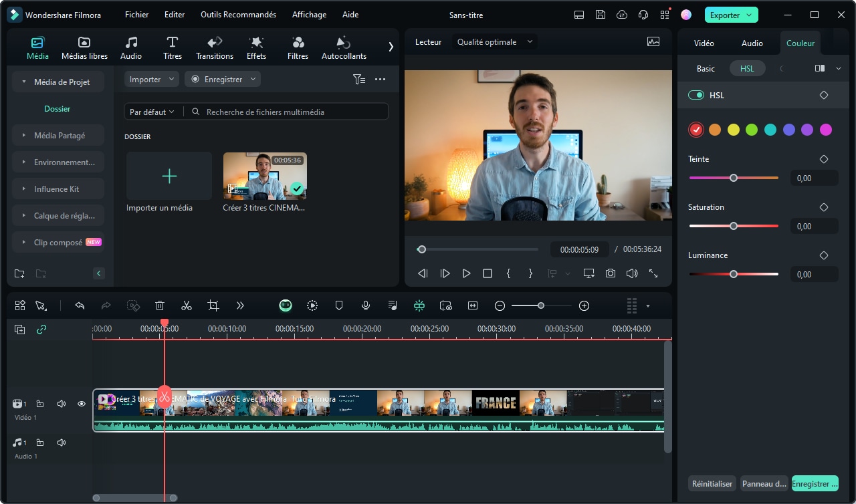
Task: Open the Effets tab
Action: (x=256, y=48)
